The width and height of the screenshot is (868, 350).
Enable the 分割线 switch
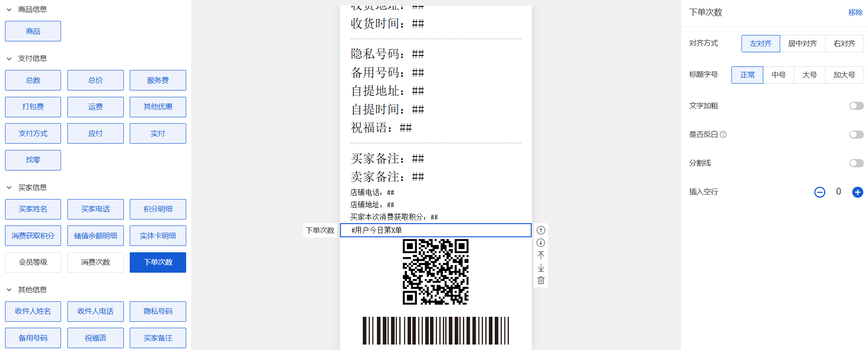click(856, 163)
